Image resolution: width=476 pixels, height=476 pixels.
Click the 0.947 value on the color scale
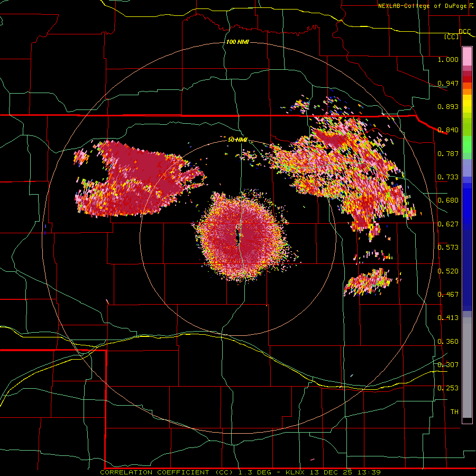pos(448,83)
